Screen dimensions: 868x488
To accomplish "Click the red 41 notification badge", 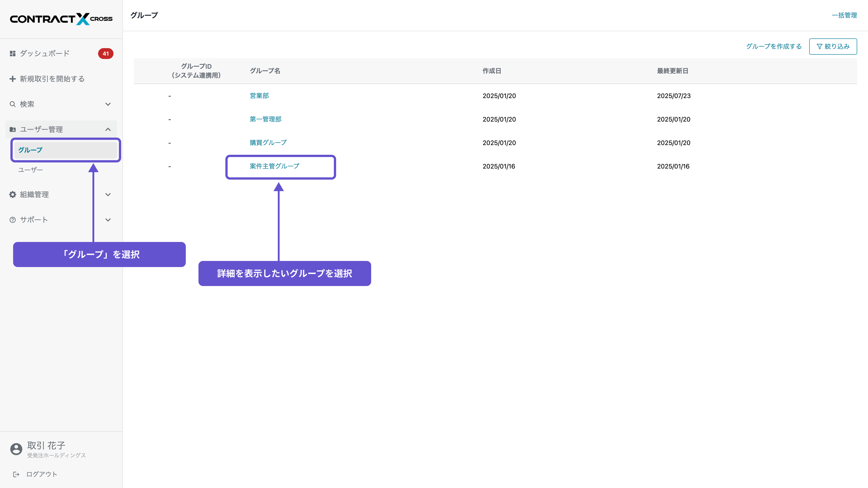I will 106,54.
